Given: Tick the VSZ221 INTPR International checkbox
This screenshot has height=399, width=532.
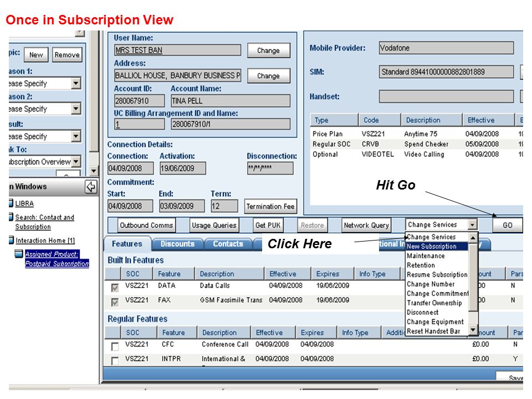Looking at the screenshot, I should point(115,361).
